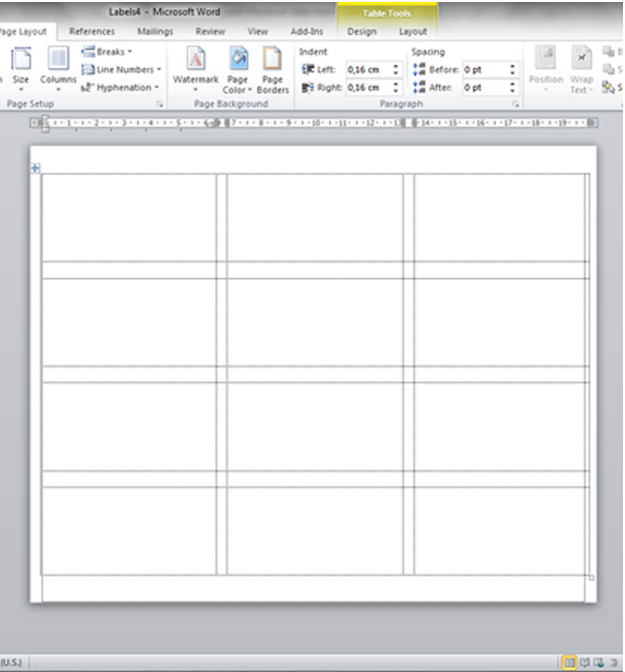Click the Hyphenation icon

click(87, 87)
